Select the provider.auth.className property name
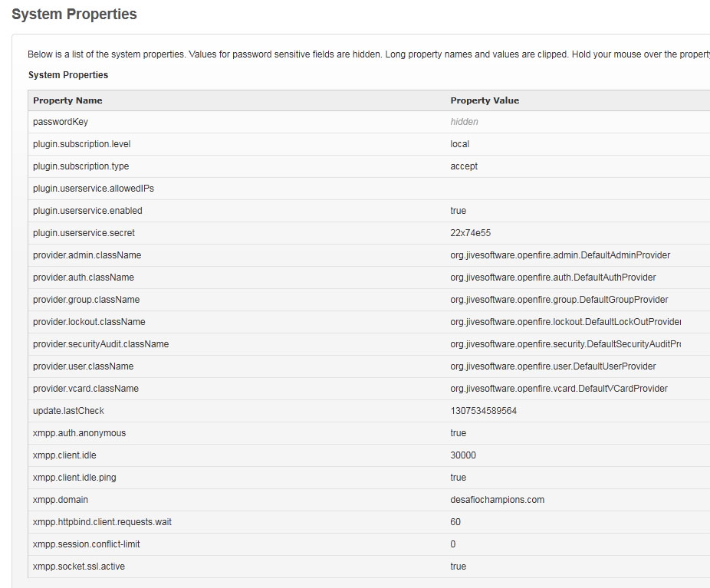This screenshot has height=588, width=710. (x=84, y=277)
